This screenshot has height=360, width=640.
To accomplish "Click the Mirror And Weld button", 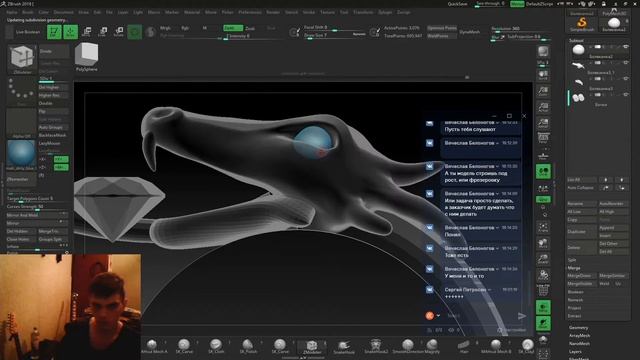I will (x=37, y=215).
